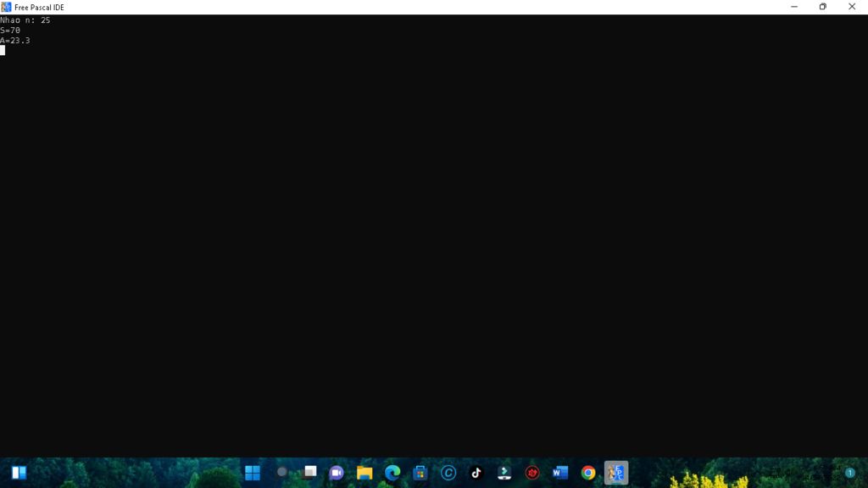Click the Free Pascal IDE title icon

tap(6, 7)
